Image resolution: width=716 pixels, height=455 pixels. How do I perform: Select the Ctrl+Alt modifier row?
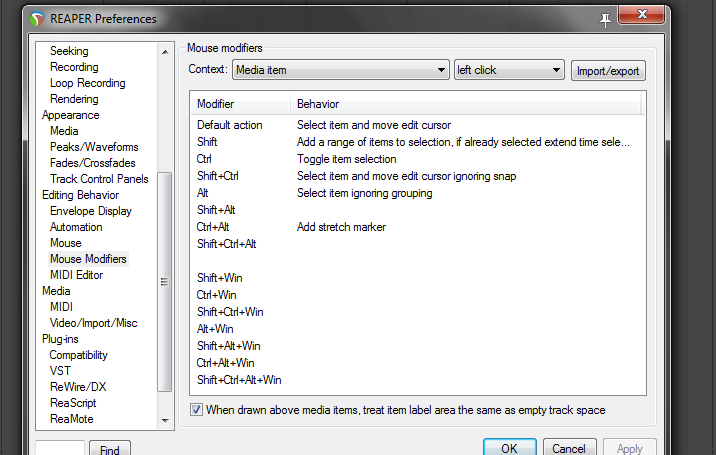pos(418,227)
